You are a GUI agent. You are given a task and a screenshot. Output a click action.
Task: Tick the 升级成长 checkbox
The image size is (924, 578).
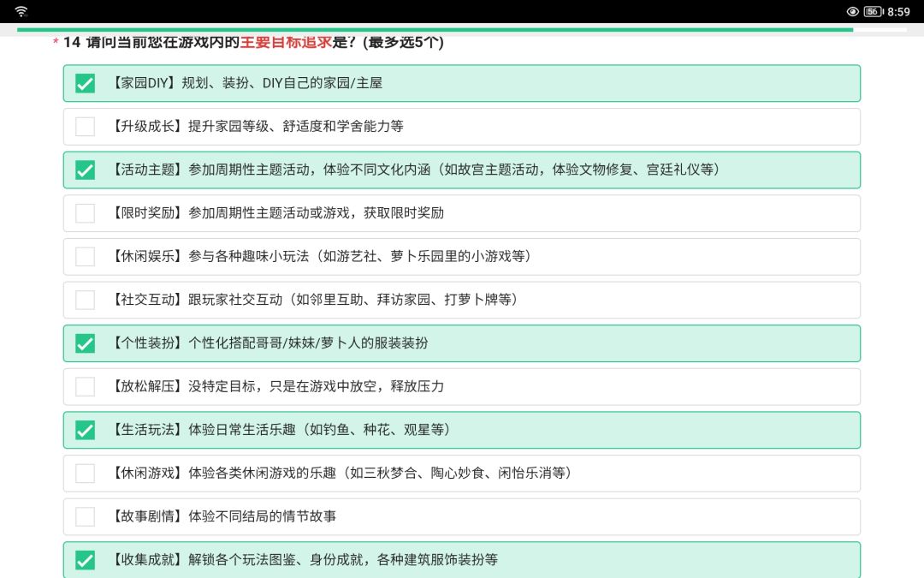pyautogui.click(x=85, y=126)
